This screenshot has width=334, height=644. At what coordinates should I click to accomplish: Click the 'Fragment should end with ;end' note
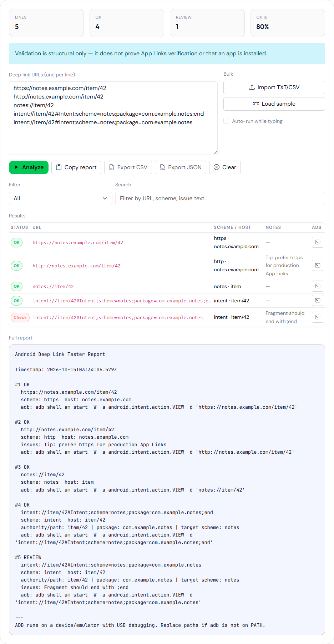click(x=285, y=317)
